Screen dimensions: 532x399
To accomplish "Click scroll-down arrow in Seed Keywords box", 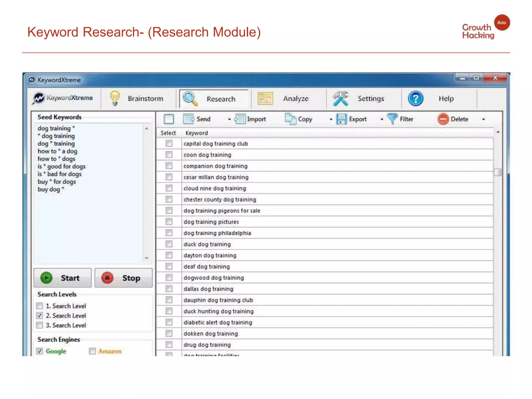I will pos(147,258).
